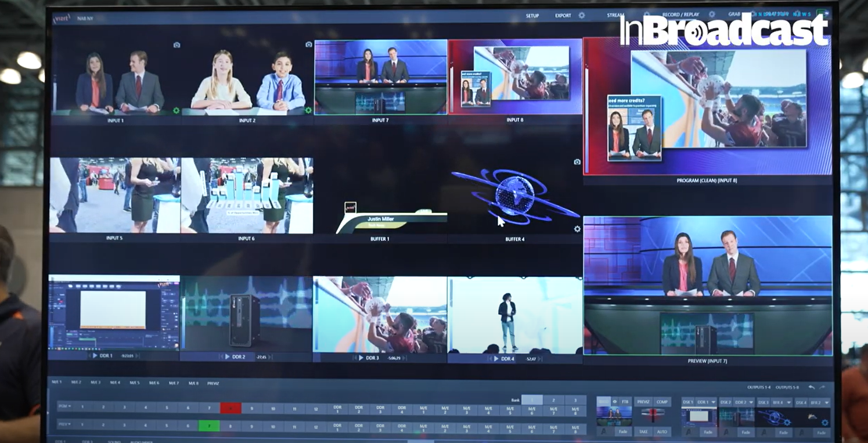Toggle the DSK 3 button
868x443 pixels.
pyautogui.click(x=763, y=402)
